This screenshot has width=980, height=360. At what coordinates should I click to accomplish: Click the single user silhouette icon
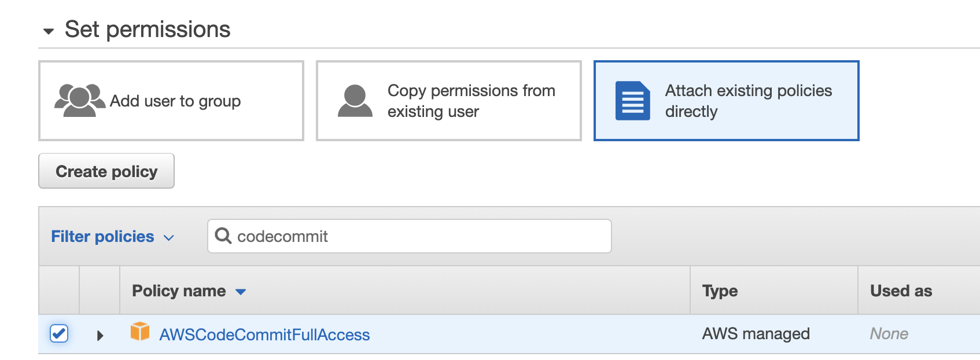[x=355, y=101]
